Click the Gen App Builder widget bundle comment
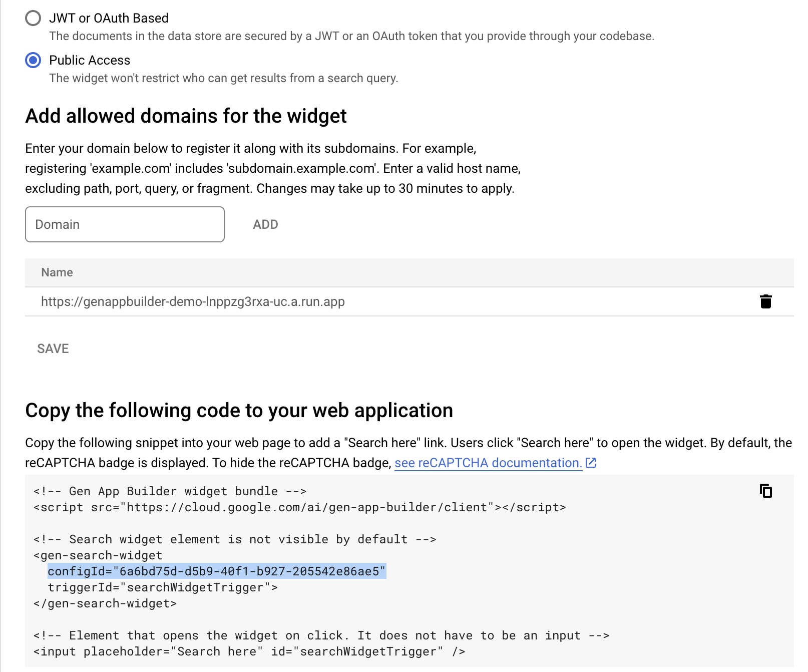The image size is (808, 672). pos(170,491)
